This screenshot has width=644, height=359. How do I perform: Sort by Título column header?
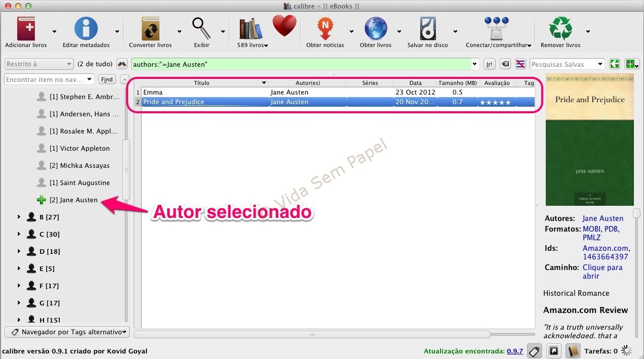tap(202, 83)
